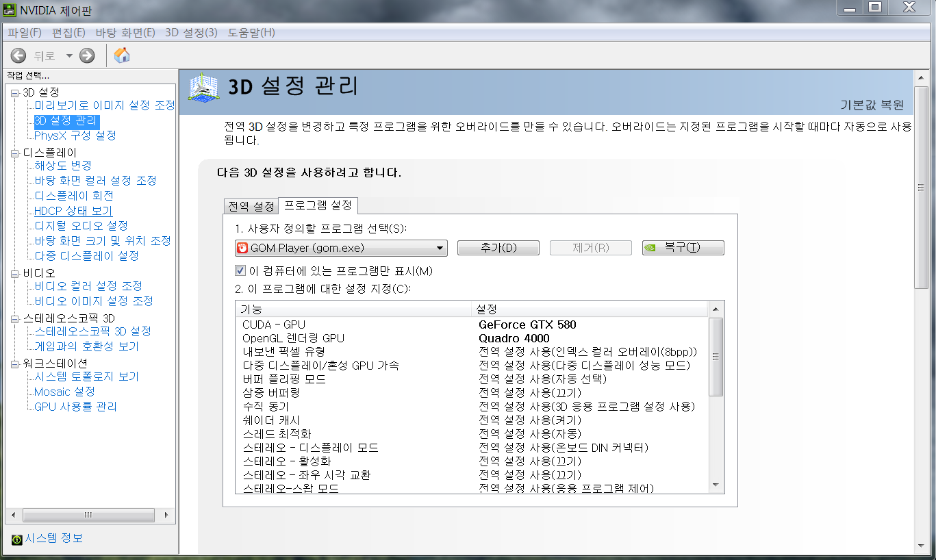
Task: Switch to the 전역 설정 tab
Action: click(x=251, y=206)
